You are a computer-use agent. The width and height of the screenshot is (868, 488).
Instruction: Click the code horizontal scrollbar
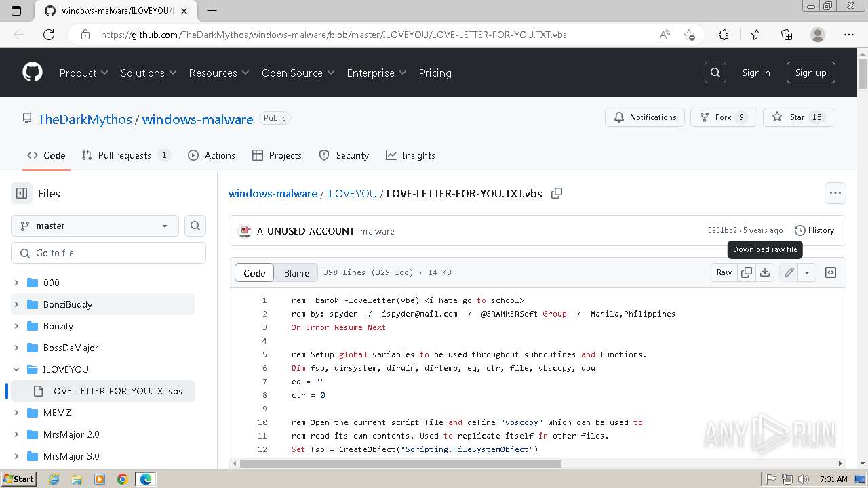pos(400,464)
